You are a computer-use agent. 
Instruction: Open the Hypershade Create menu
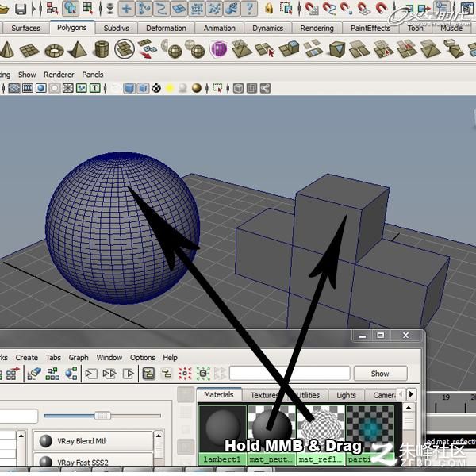(x=27, y=357)
